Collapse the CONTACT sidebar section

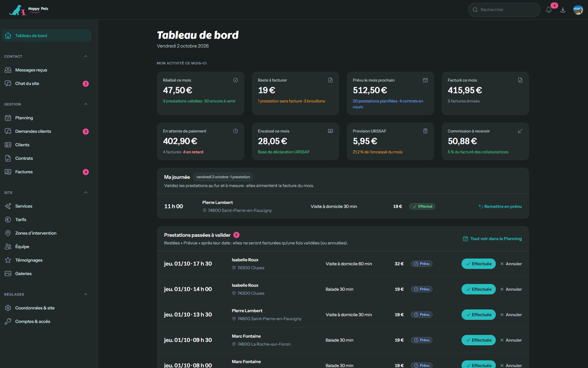[x=86, y=56]
